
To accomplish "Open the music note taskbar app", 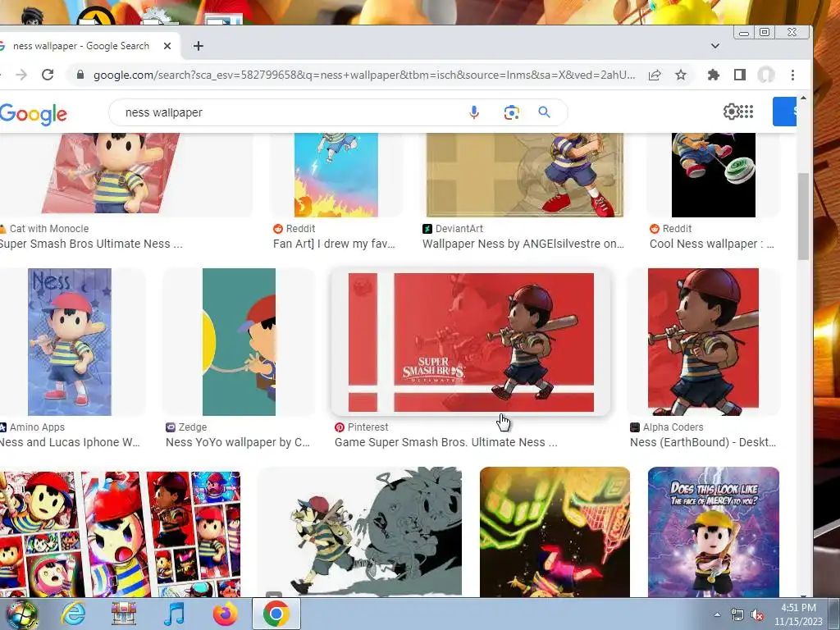I will pos(174,614).
